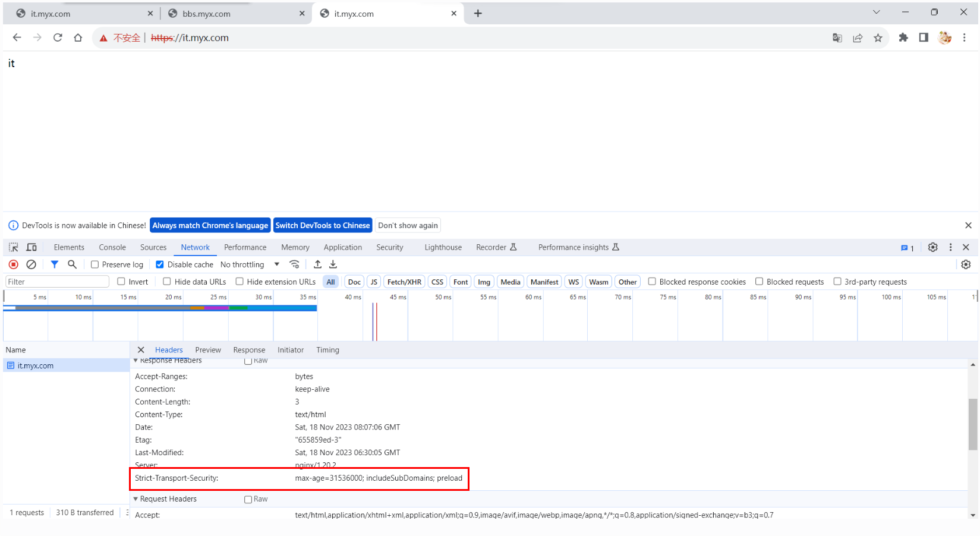
Task: Click Always match Chrome's language
Action: [210, 225]
